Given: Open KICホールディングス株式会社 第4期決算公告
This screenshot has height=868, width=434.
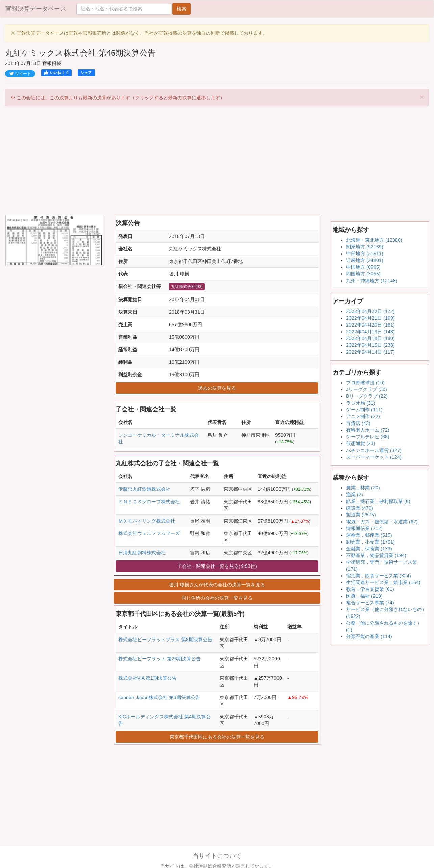Looking at the screenshot, I should (x=164, y=720).
